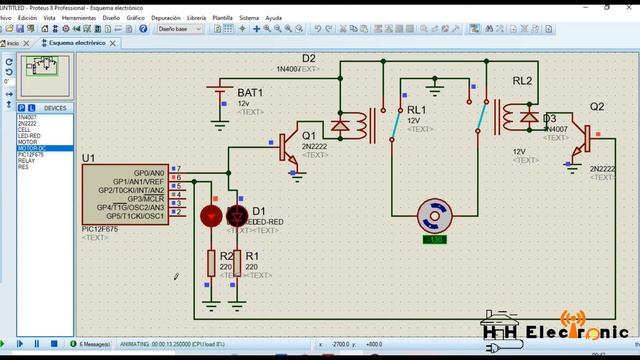
Task: Close the Inicio tab
Action: (x=27, y=43)
